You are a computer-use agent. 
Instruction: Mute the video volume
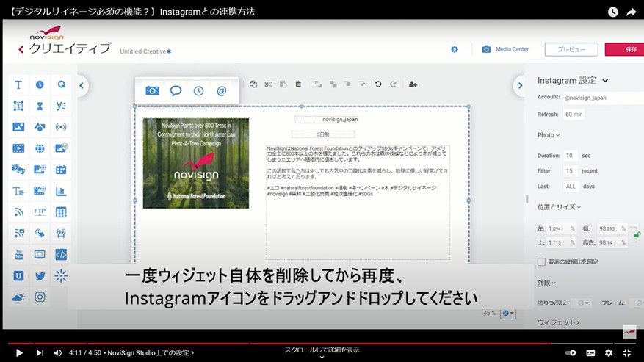[58, 352]
